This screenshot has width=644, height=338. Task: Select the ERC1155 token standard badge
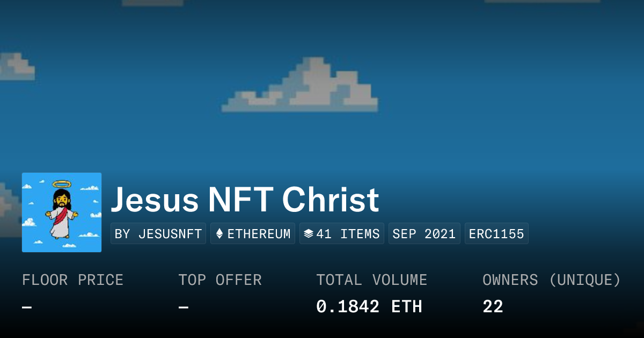click(496, 234)
